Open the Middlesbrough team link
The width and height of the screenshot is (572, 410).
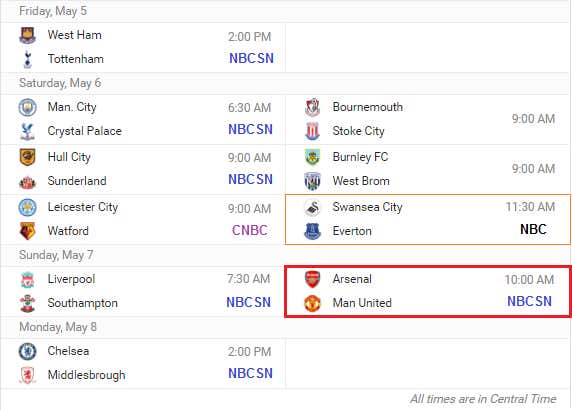pos(86,375)
